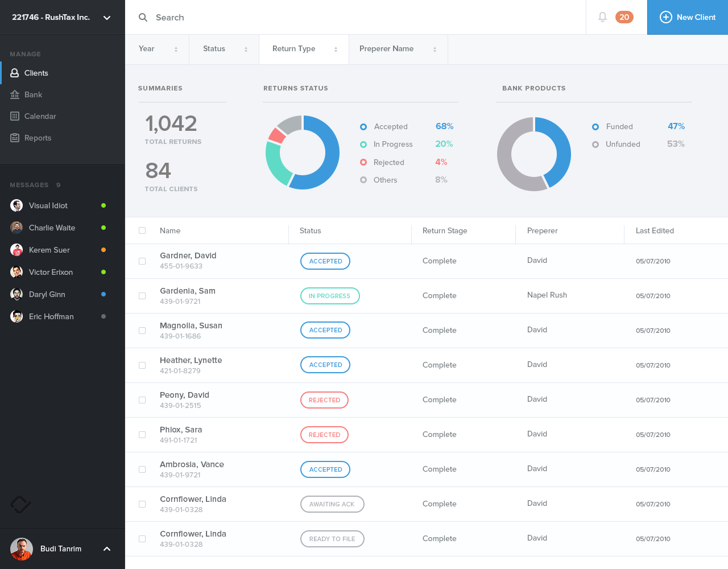Select the Peony, David row checkbox
The image size is (728, 569).
[142, 400]
